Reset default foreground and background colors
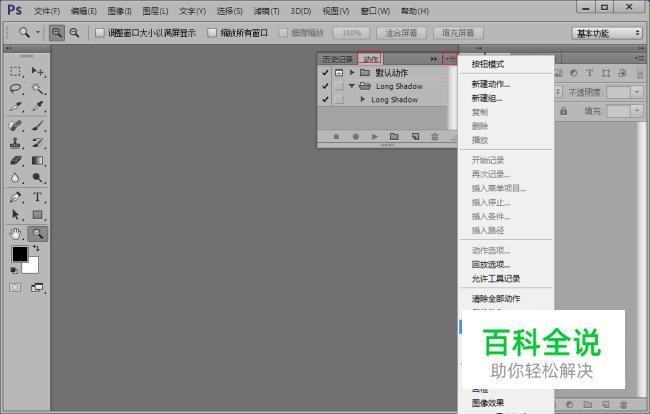 pyautogui.click(x=14, y=270)
